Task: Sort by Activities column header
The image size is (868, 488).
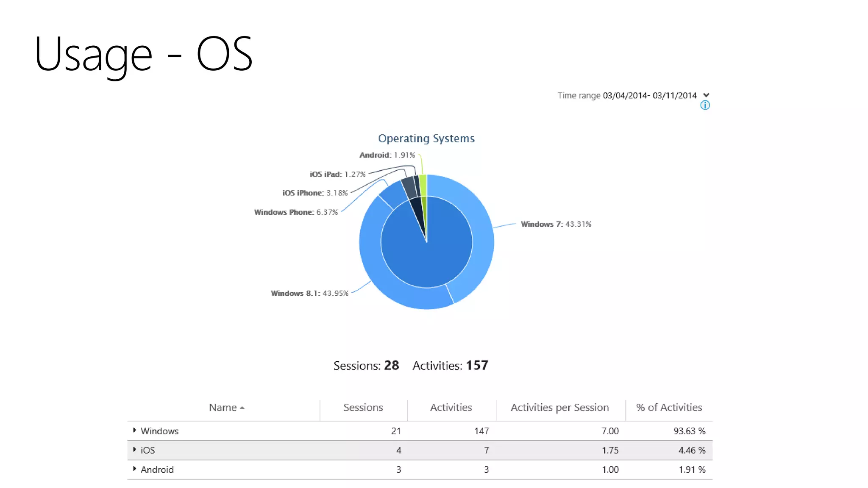Action: coord(451,408)
